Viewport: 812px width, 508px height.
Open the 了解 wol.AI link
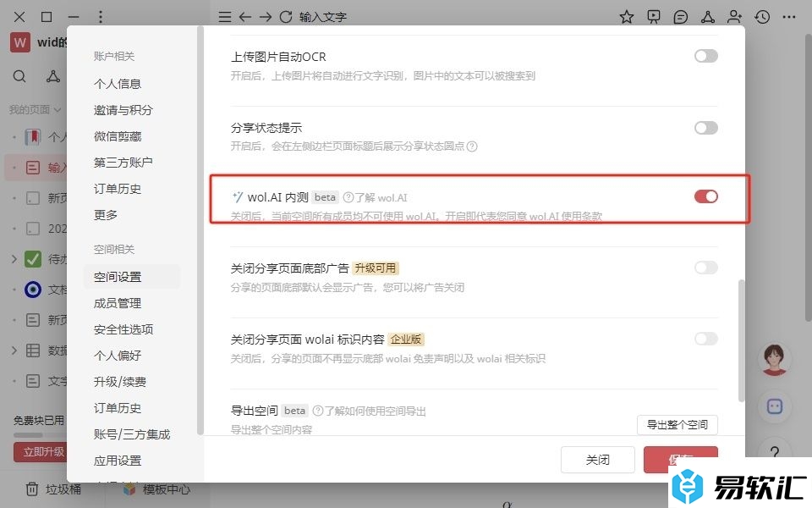[381, 197]
